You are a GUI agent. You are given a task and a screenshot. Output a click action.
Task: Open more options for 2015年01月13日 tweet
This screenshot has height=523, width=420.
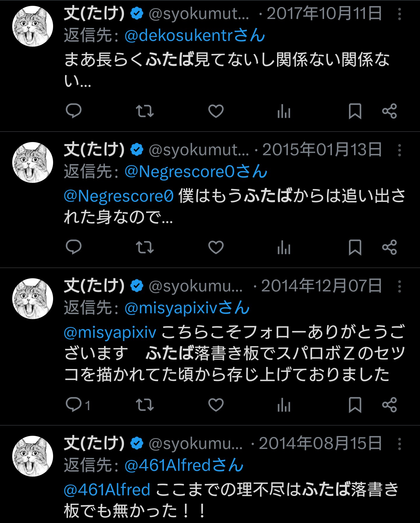pos(399,150)
